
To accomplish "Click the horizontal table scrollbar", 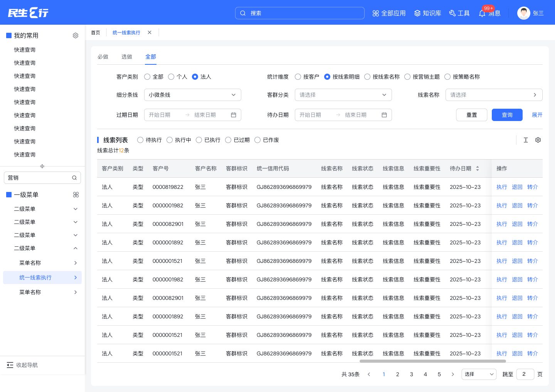I will pyautogui.click(x=433, y=361).
